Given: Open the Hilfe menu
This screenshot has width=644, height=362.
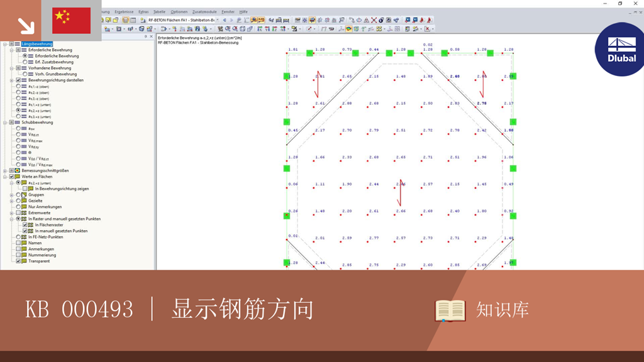Looking at the screenshot, I should (x=243, y=12).
